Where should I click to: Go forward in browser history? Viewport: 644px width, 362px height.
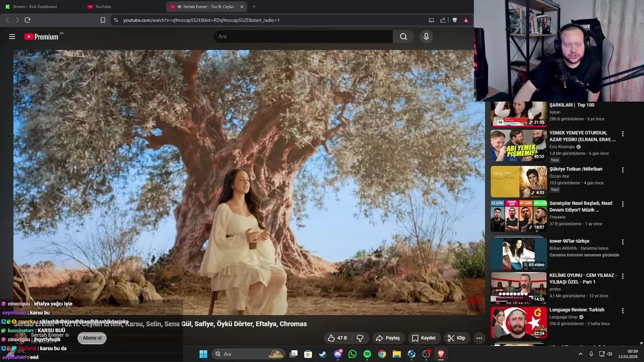click(17, 20)
